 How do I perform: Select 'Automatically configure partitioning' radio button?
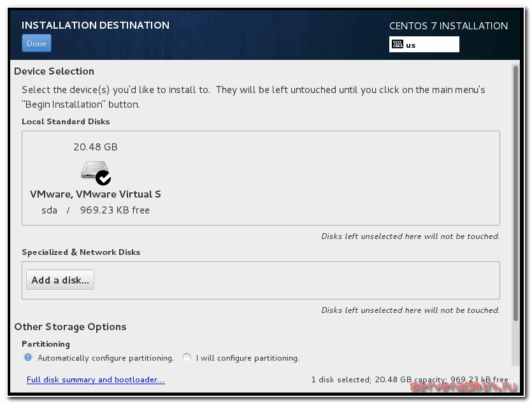(28, 357)
